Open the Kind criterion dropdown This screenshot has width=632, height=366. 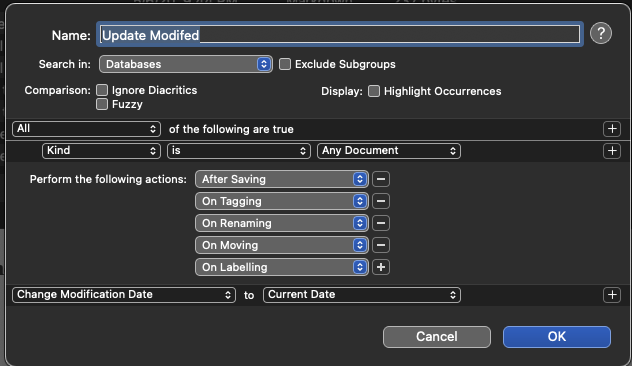point(101,151)
